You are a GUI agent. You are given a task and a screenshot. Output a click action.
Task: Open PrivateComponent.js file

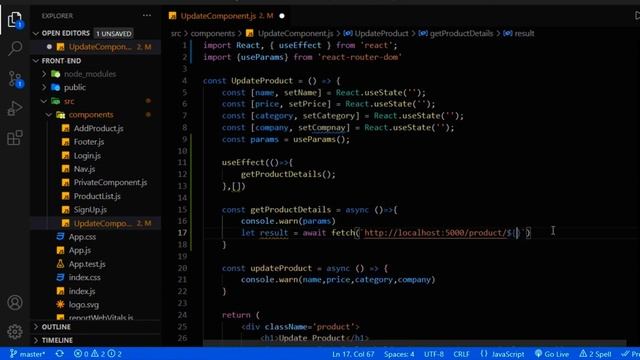coord(110,182)
